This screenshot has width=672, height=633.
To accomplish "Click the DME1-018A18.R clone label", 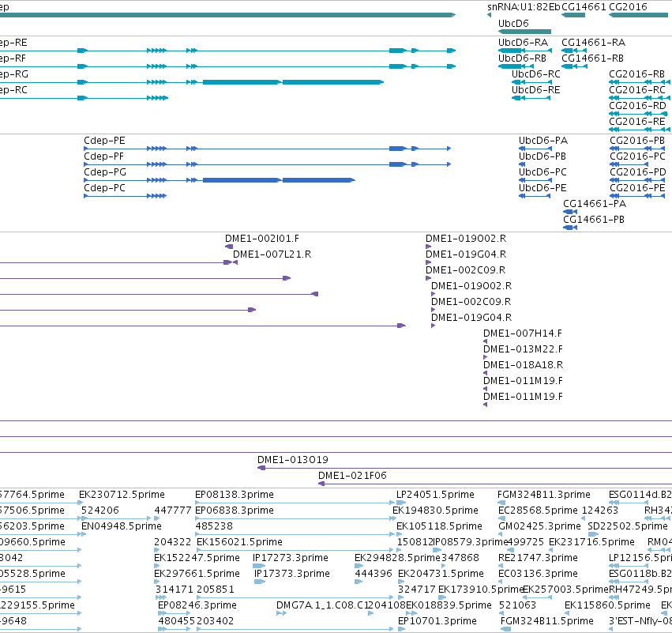I will point(523,365).
